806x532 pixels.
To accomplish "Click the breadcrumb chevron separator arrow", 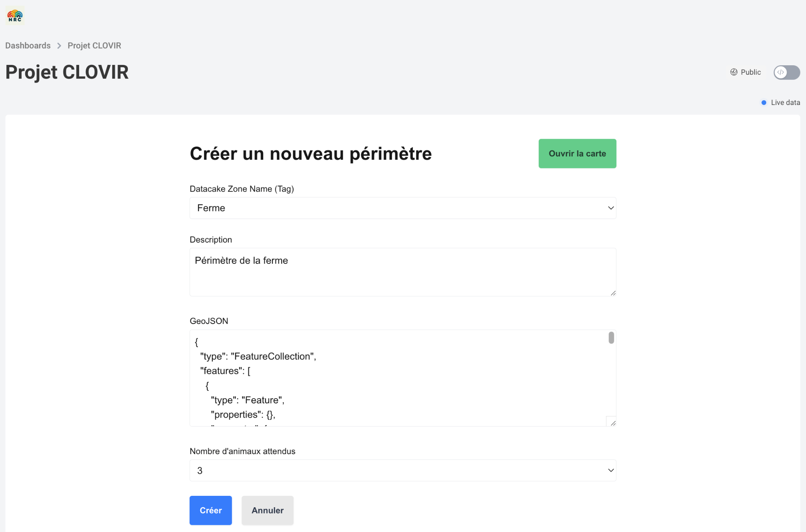I will [x=59, y=46].
